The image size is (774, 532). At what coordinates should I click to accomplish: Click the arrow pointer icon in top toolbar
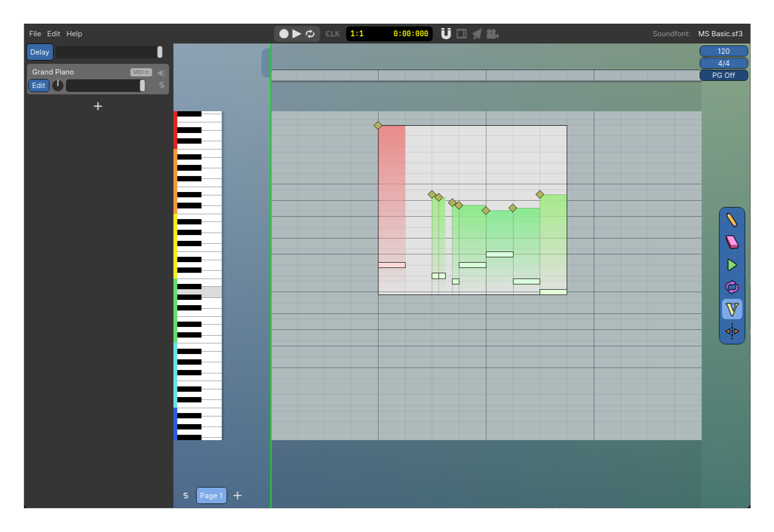click(477, 34)
